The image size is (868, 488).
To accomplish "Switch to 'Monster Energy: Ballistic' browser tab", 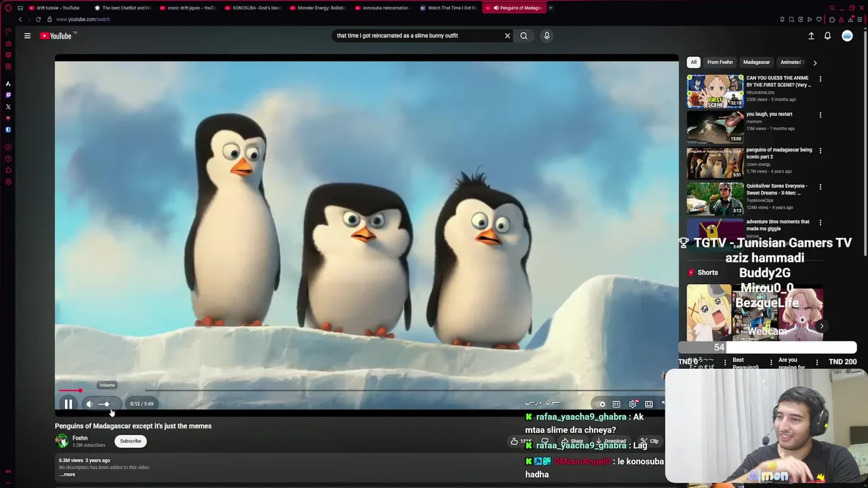I will point(317,8).
